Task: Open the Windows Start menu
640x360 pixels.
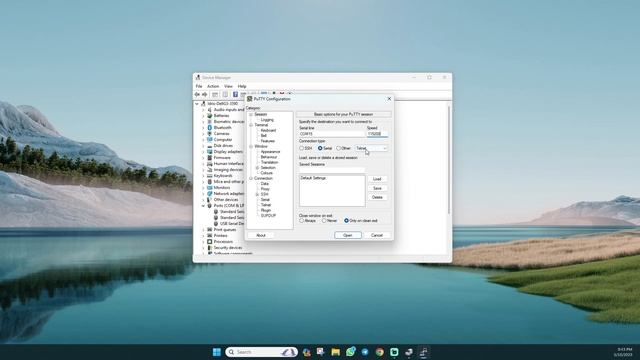Action: 217,352
